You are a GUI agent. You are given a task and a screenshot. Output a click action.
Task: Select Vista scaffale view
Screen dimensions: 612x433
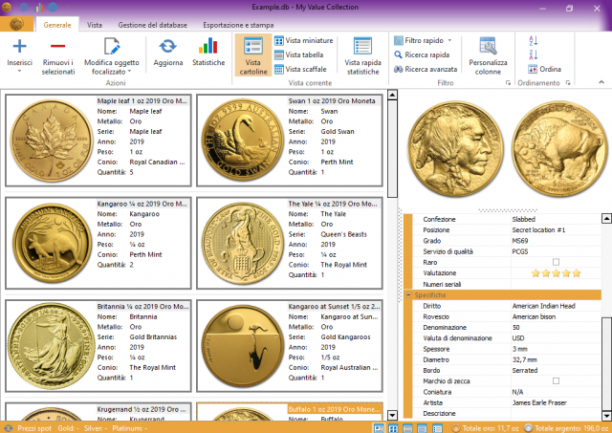[301, 69]
